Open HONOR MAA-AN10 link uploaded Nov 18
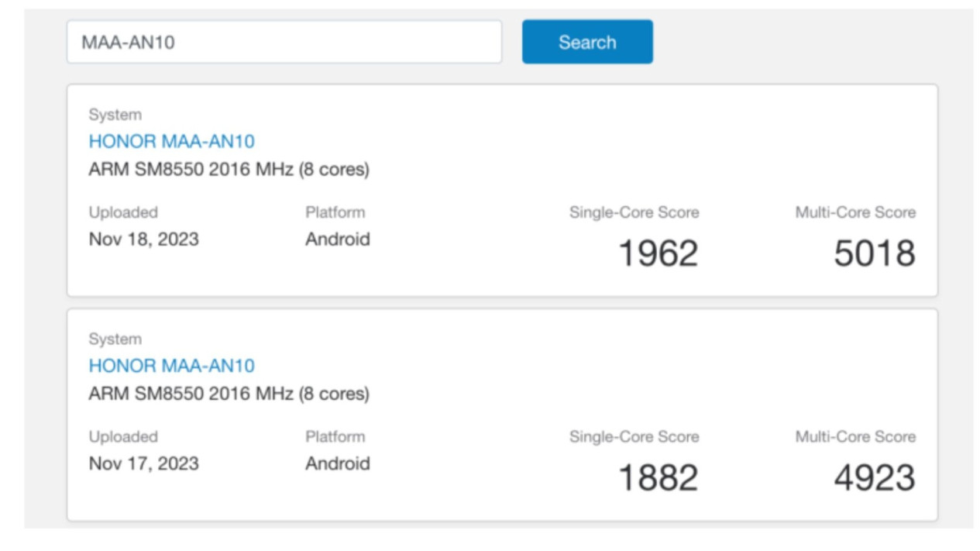Image resolution: width=980 pixels, height=551 pixels. pyautogui.click(x=171, y=141)
